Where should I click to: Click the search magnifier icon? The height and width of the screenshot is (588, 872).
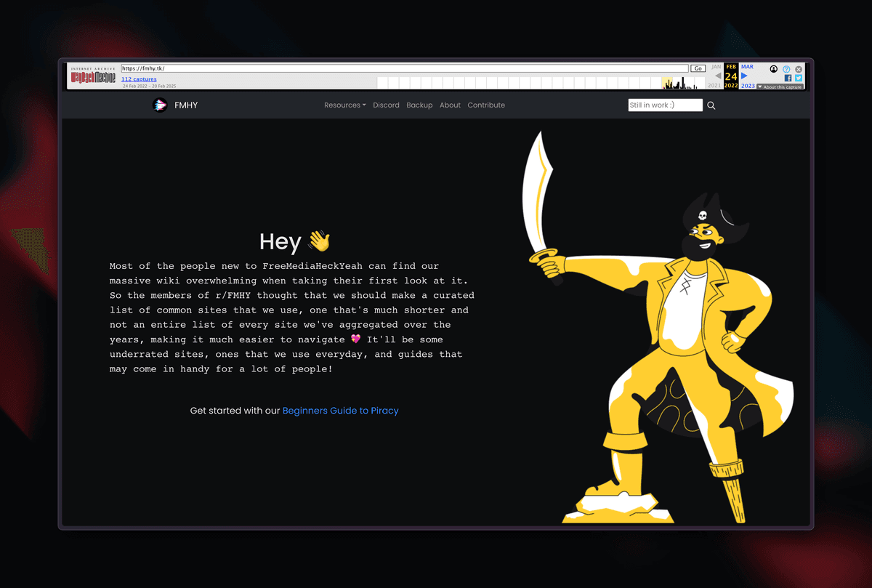pos(711,105)
